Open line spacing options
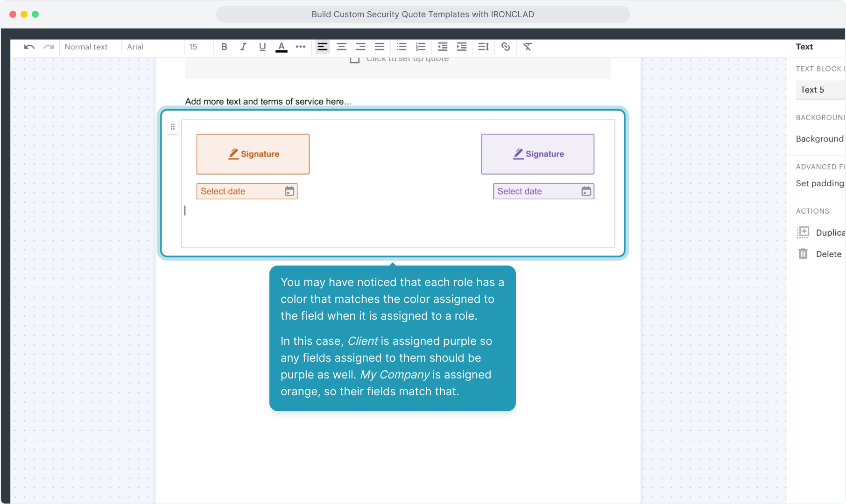This screenshot has width=846, height=504. click(x=483, y=47)
